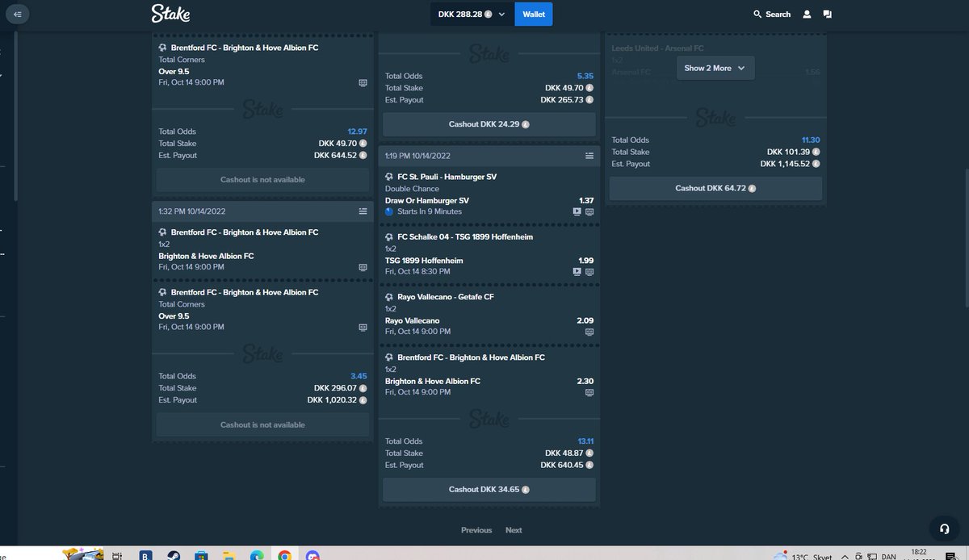Viewport: 969px width, 560px height.
Task: Go to the Next page of bets
Action: coord(514,530)
